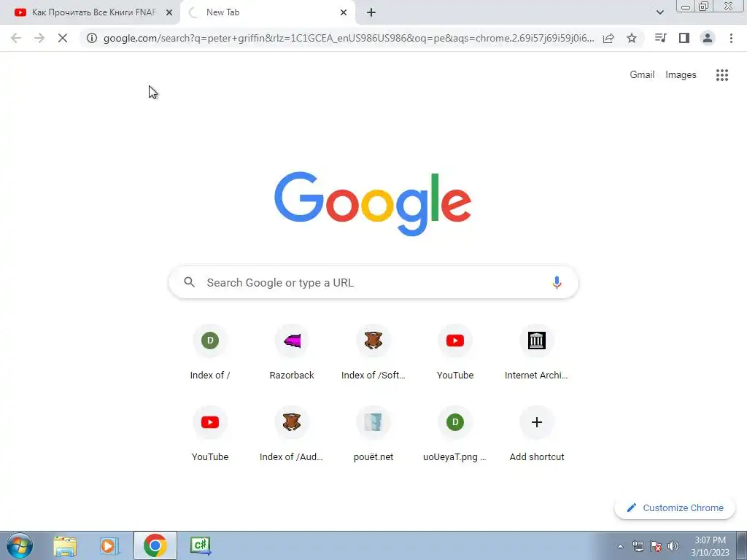Open the Windows Start menu
Image resolution: width=747 pixels, height=560 pixels.
[x=20, y=545]
